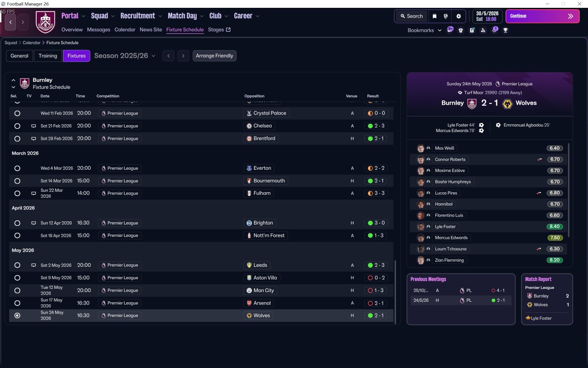The image size is (588, 368).
Task: Click the player ratings list scrollbar
Action: pos(569,190)
